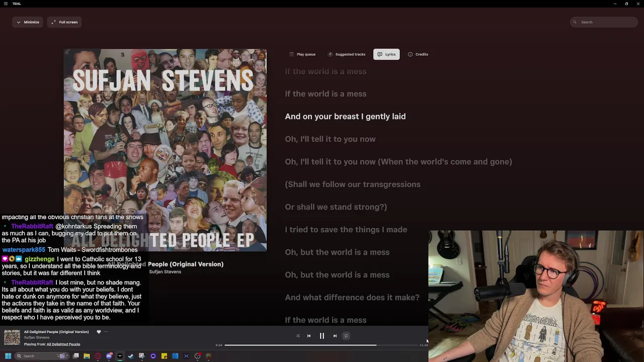
Task: Toggle shuffle mode
Action: pos(298,336)
